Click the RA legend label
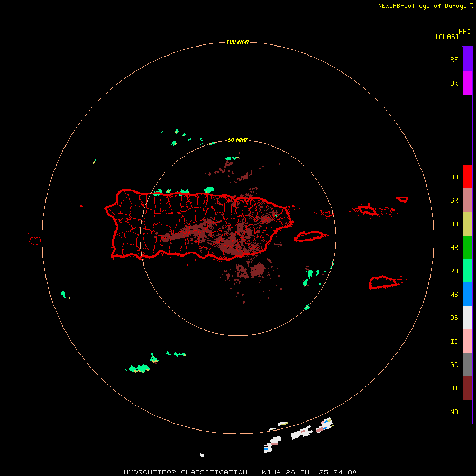Viewport: 476px width, 476px height. coord(454,271)
